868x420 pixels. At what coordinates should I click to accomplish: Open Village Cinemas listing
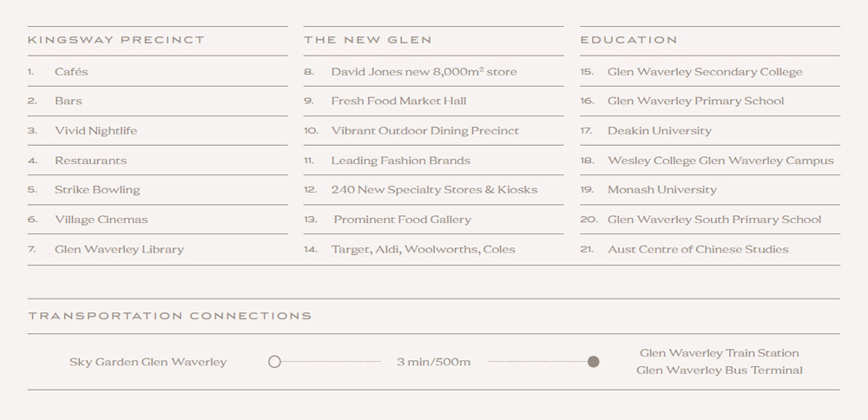pyautogui.click(x=102, y=220)
